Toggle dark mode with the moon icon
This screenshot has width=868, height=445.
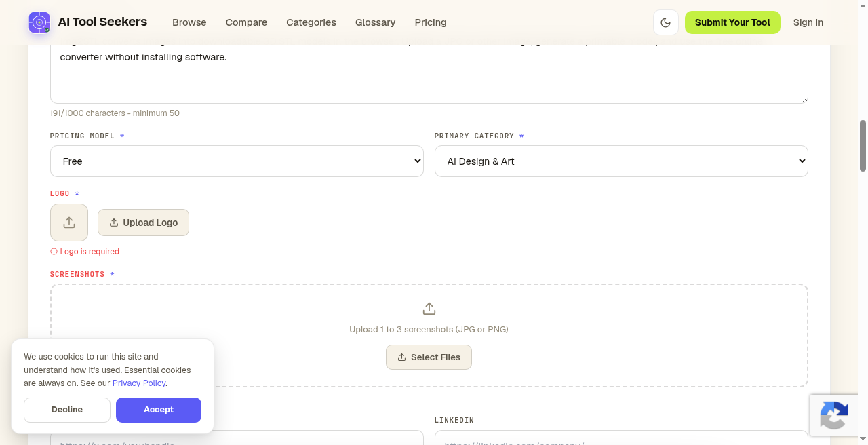(666, 22)
